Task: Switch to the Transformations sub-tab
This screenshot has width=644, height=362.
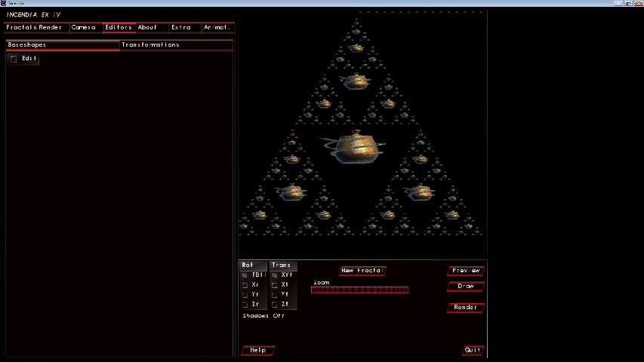Action: click(176, 44)
